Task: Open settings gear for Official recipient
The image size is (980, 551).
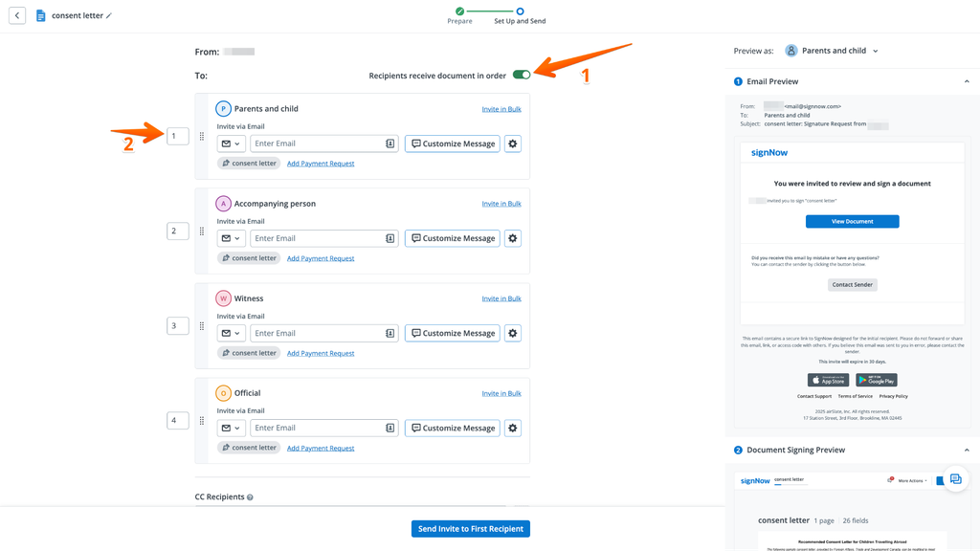Action: click(513, 428)
